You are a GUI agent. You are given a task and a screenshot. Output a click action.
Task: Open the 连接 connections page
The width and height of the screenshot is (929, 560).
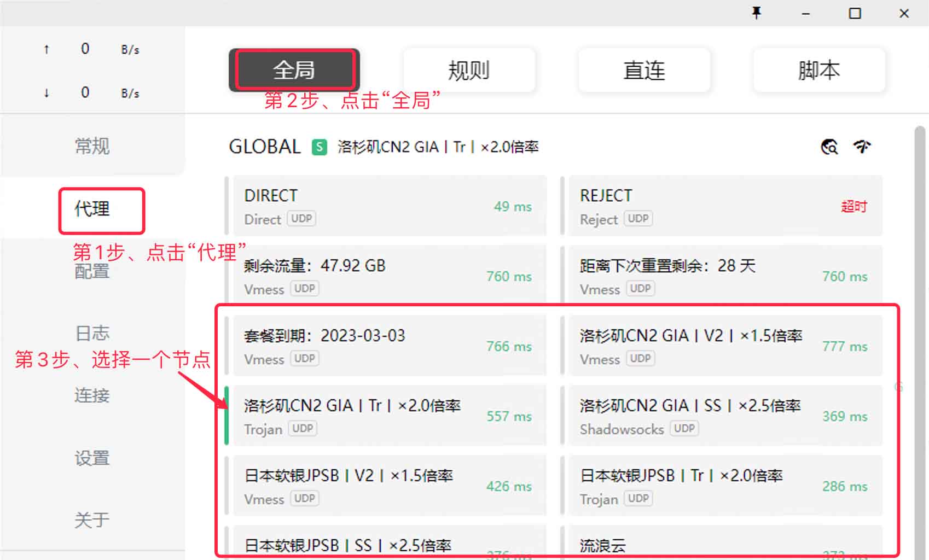(92, 395)
